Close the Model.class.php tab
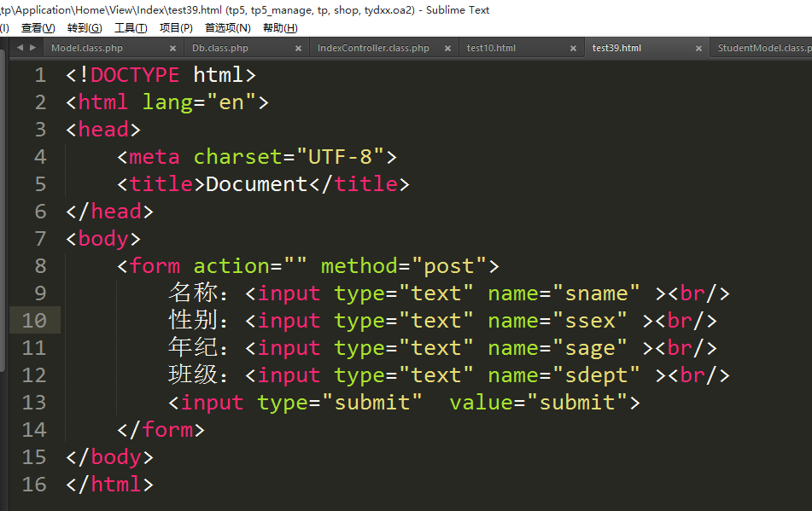The height and width of the screenshot is (511, 812). tap(173, 48)
